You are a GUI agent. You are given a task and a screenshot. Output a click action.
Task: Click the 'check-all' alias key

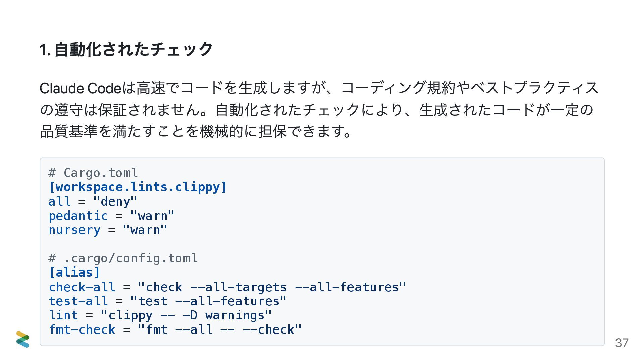coord(82,287)
